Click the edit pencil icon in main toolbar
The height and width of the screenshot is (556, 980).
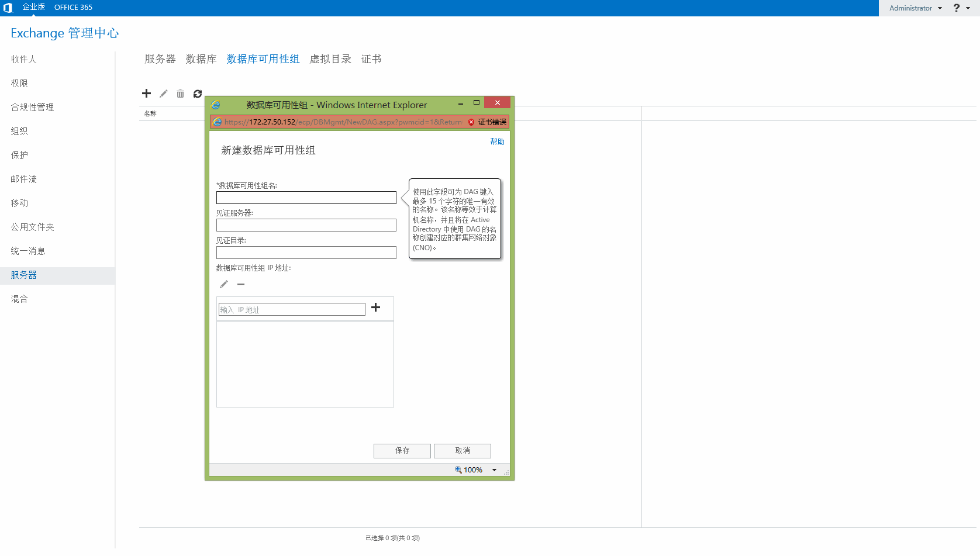[164, 94]
